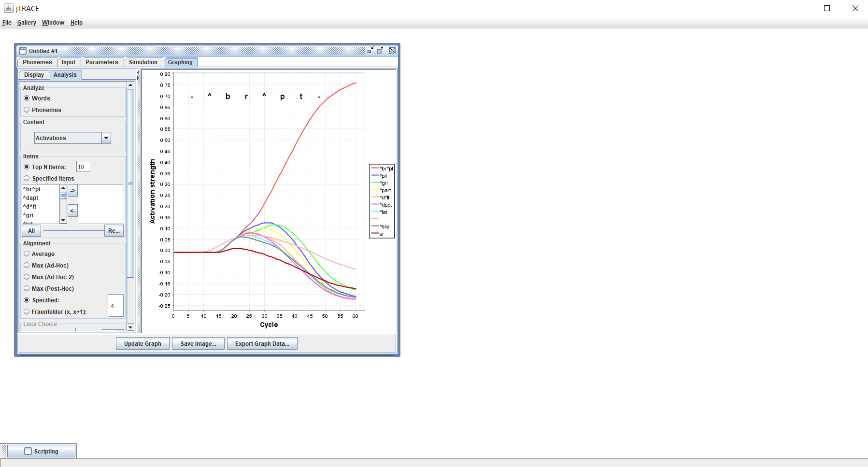Click the Save Image... button
The height and width of the screenshot is (467, 868).
[198, 343]
